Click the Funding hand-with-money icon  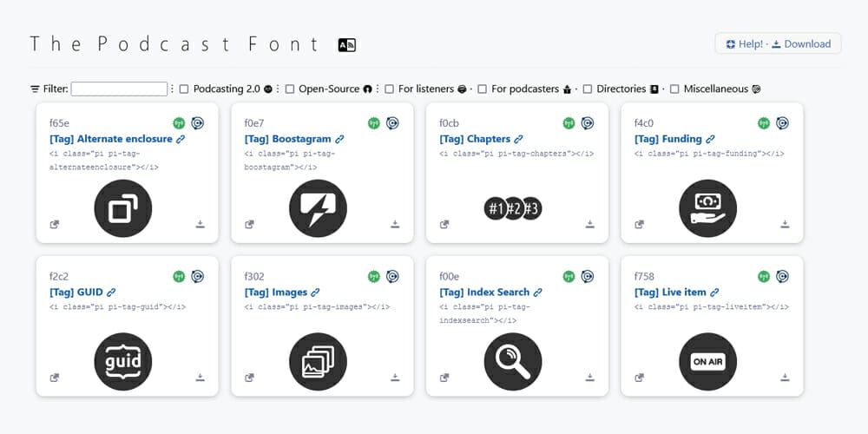(708, 208)
